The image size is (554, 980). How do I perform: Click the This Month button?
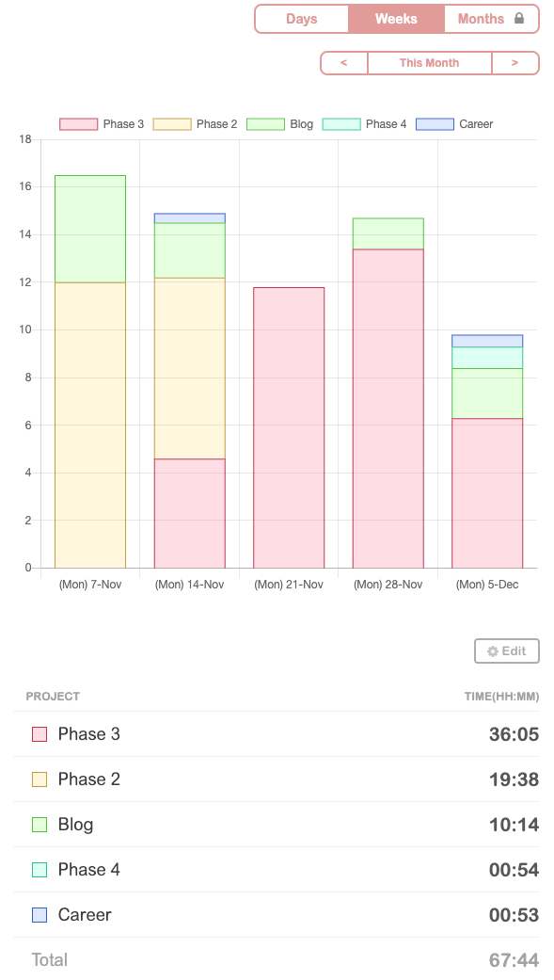coord(430,63)
